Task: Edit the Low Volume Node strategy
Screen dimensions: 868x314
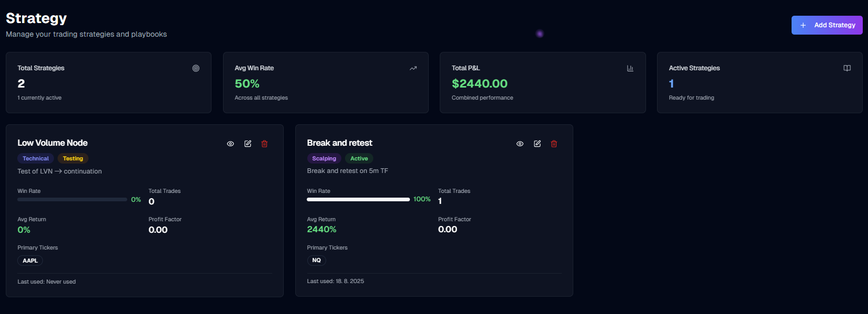Action: point(248,144)
